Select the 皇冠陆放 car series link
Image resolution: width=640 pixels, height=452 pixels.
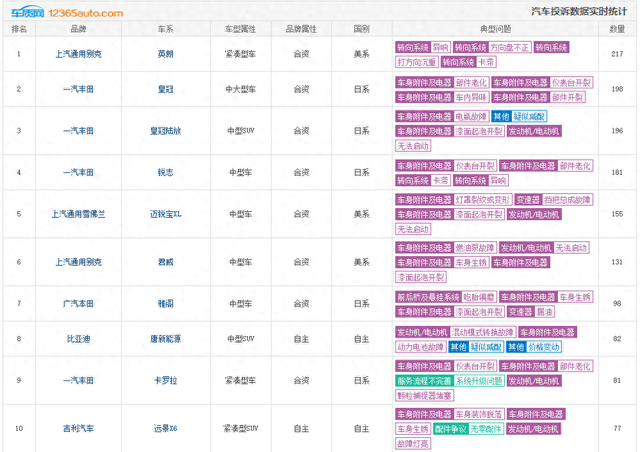pyautogui.click(x=165, y=131)
